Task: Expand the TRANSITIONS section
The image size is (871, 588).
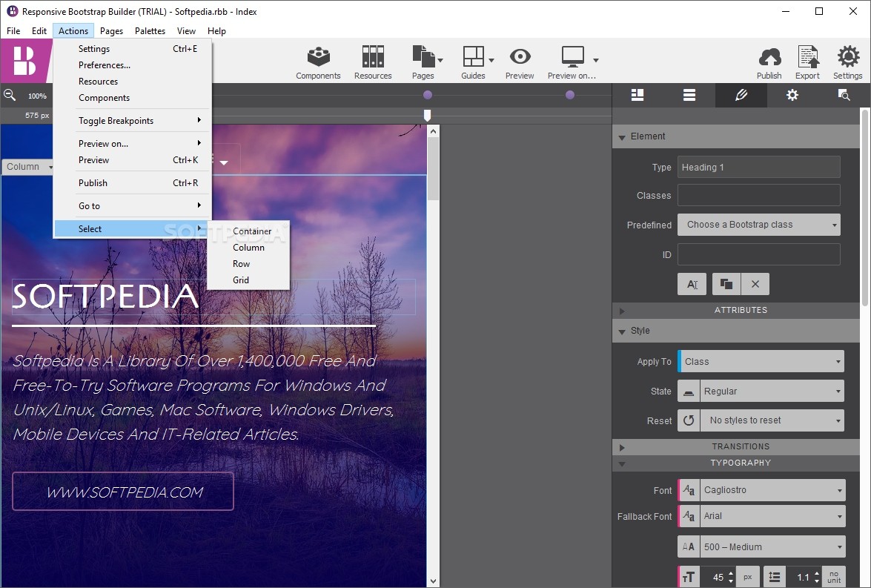Action: 622,447
